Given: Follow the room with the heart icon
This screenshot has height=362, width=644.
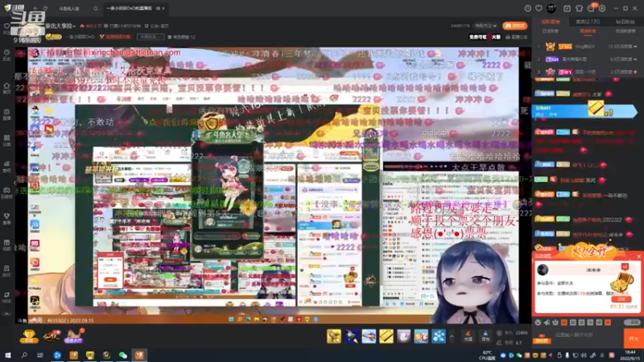Looking at the screenshot, I should tap(6, 26).
